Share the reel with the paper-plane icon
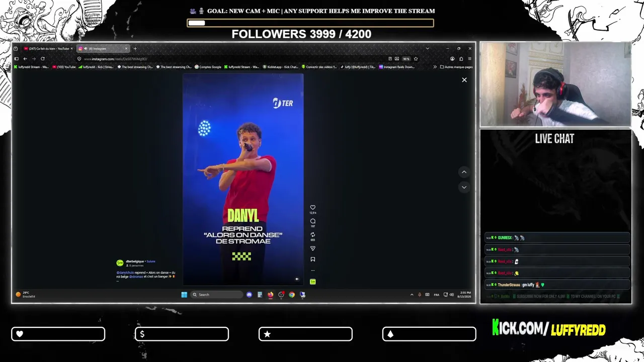The image size is (644, 362). pyautogui.click(x=312, y=248)
